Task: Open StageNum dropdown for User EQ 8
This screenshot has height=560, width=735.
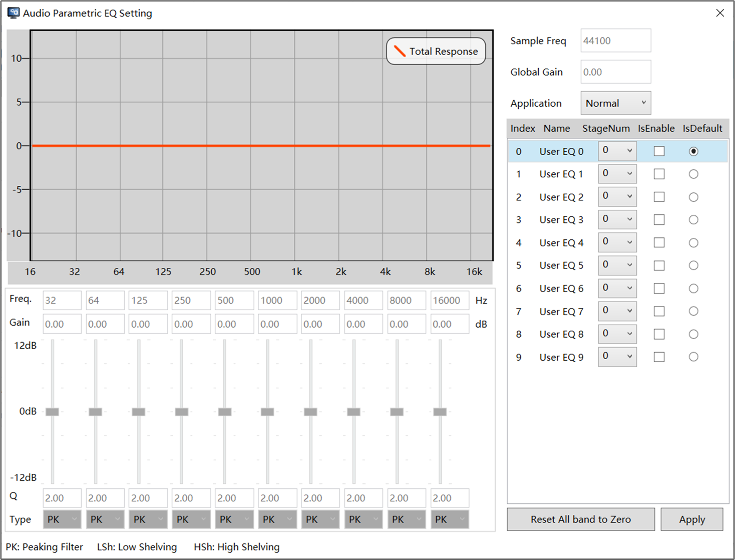Action: (x=617, y=334)
